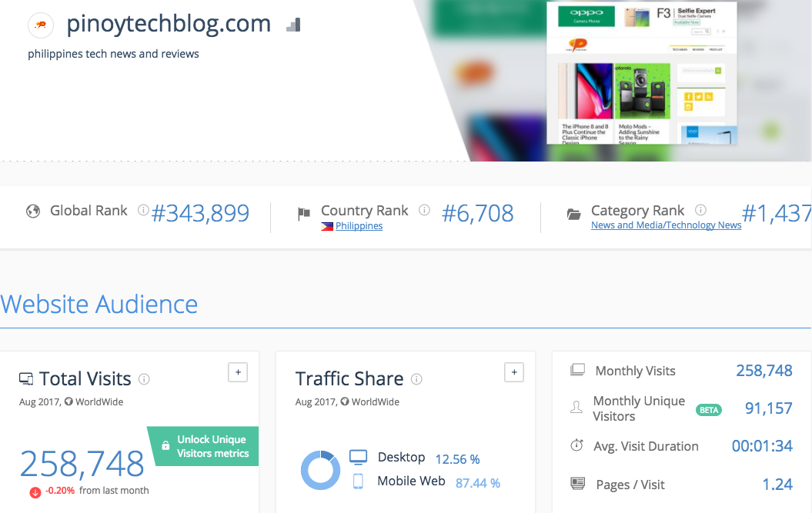
Task: Click the Traffic Share donut chart
Action: (320, 470)
